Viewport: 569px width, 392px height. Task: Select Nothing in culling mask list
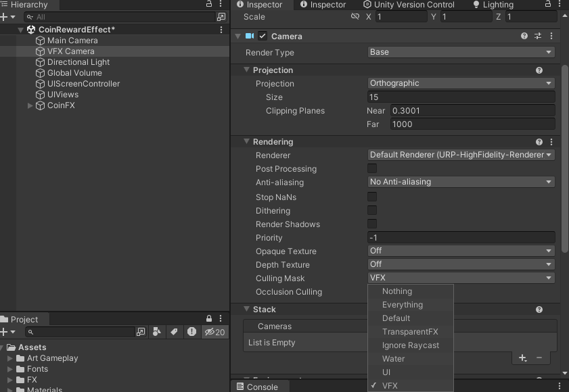point(411,291)
